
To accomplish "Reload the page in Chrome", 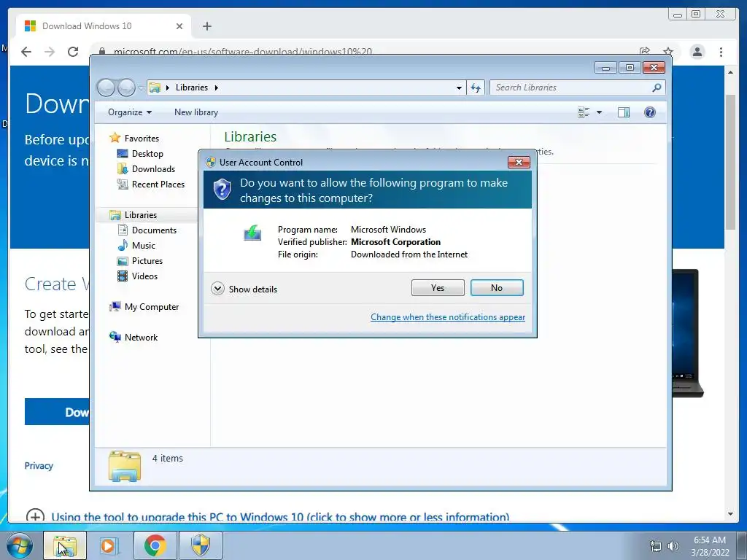I will click(73, 52).
